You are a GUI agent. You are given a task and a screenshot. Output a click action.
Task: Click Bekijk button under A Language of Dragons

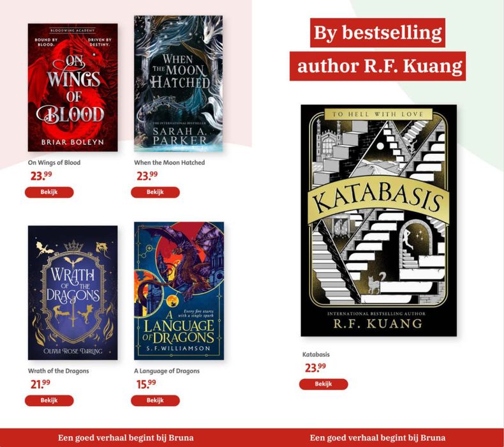coord(155,400)
